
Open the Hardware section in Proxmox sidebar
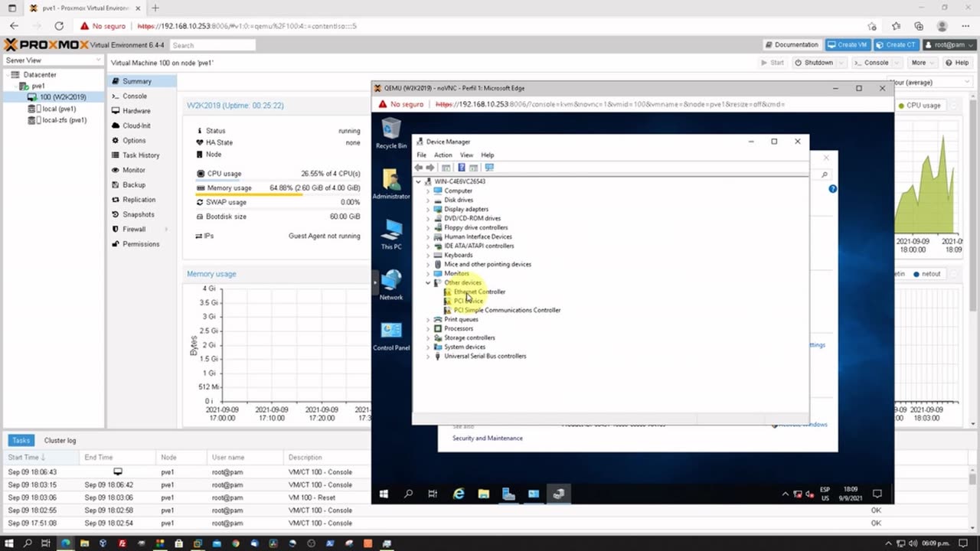136,111
